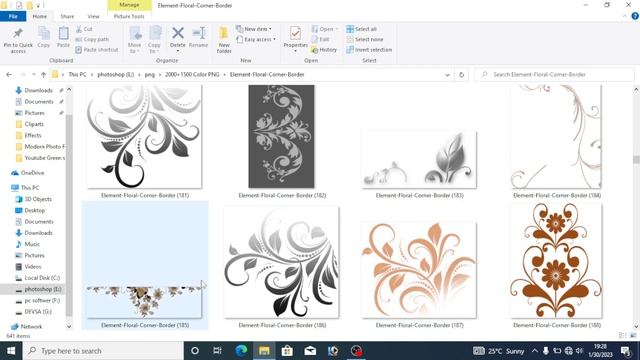The image size is (640, 360).
Task: Go up one folder level
Action: 43,75
